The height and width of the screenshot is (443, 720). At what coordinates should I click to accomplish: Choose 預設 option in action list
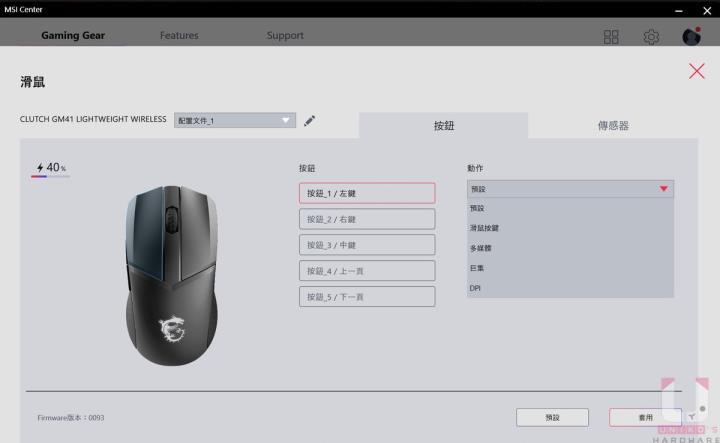(570, 208)
